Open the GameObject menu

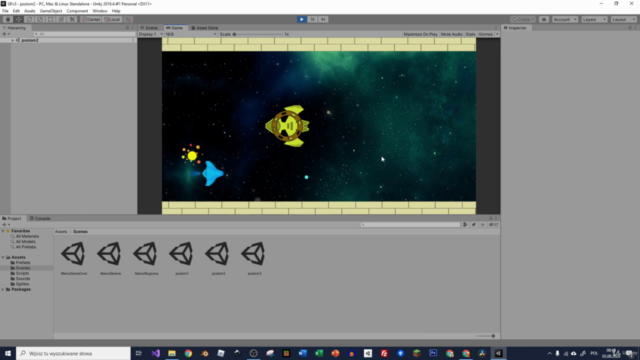(51, 11)
